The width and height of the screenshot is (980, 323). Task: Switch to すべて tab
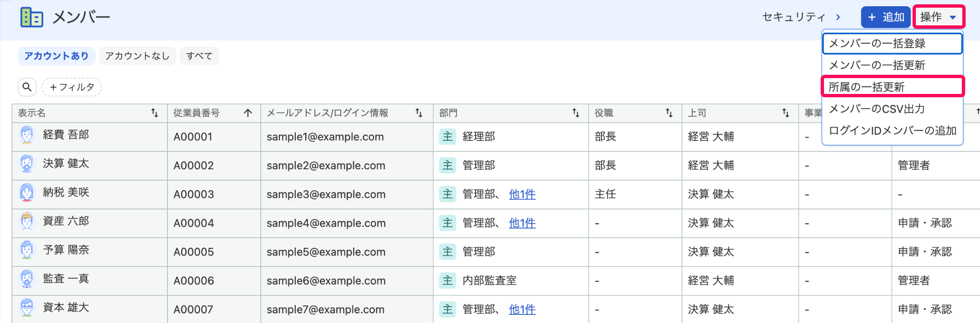[199, 56]
